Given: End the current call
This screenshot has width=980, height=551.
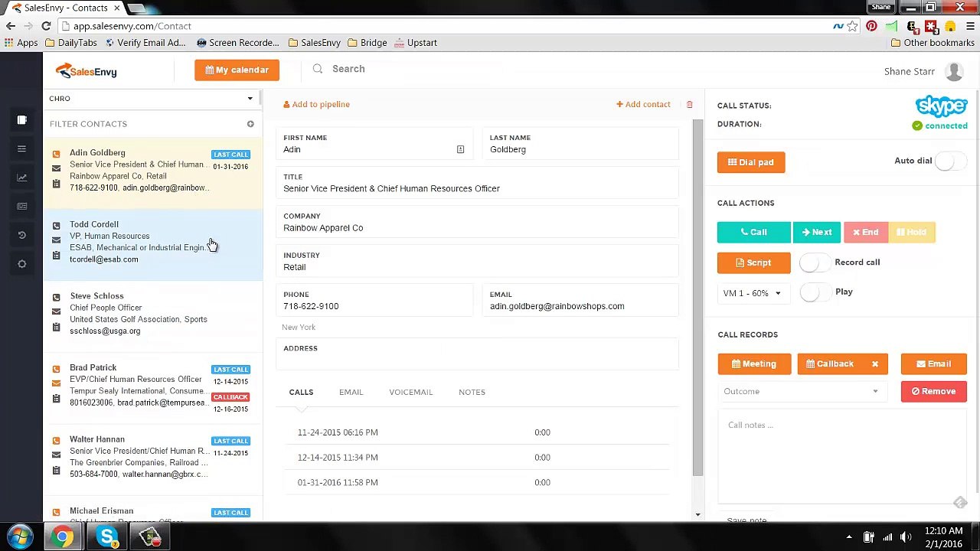Looking at the screenshot, I should [866, 233].
